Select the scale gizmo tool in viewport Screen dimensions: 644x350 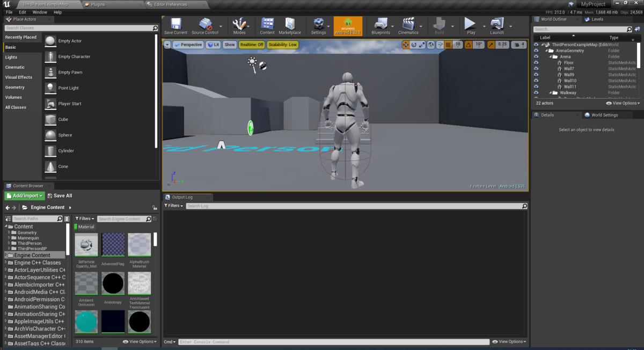point(422,45)
